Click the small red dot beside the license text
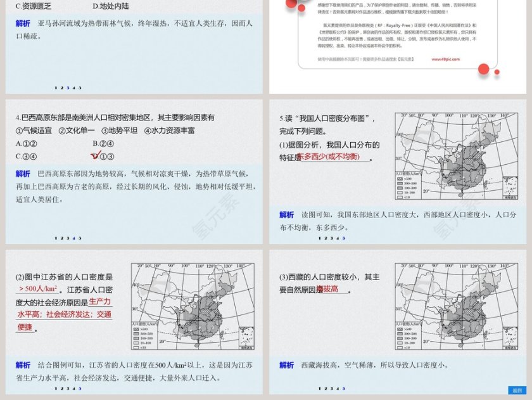 coord(497,72)
